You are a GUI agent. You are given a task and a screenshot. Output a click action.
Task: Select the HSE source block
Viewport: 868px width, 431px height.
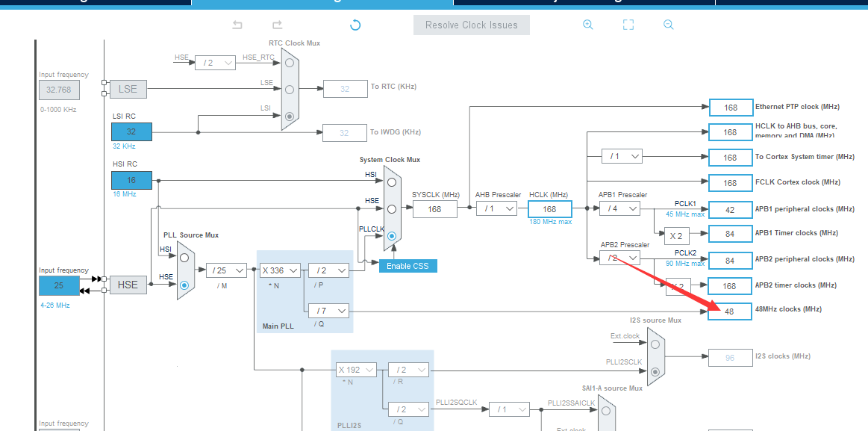(x=128, y=285)
